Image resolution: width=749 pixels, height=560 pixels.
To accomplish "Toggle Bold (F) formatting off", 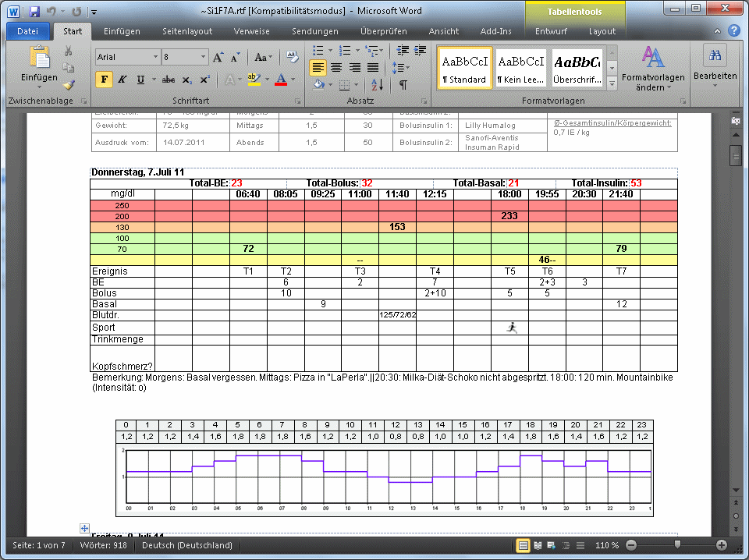I will tap(104, 80).
